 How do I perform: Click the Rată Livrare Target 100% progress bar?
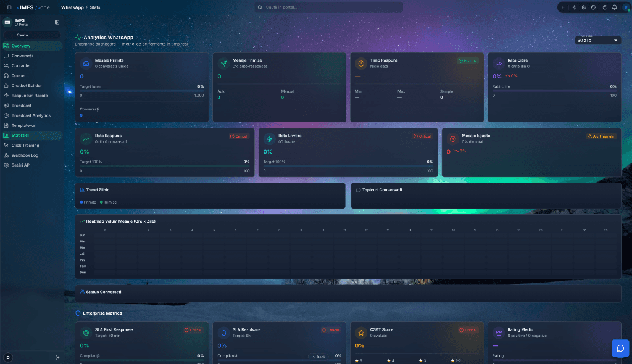348,167
